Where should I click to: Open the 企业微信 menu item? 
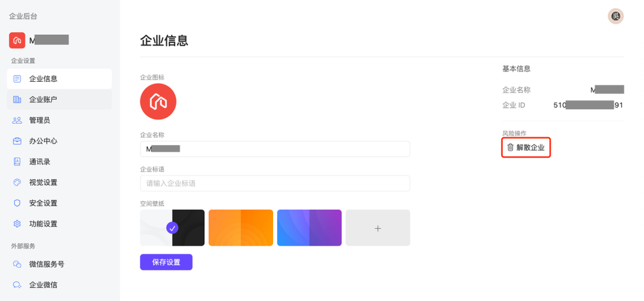pos(43,285)
